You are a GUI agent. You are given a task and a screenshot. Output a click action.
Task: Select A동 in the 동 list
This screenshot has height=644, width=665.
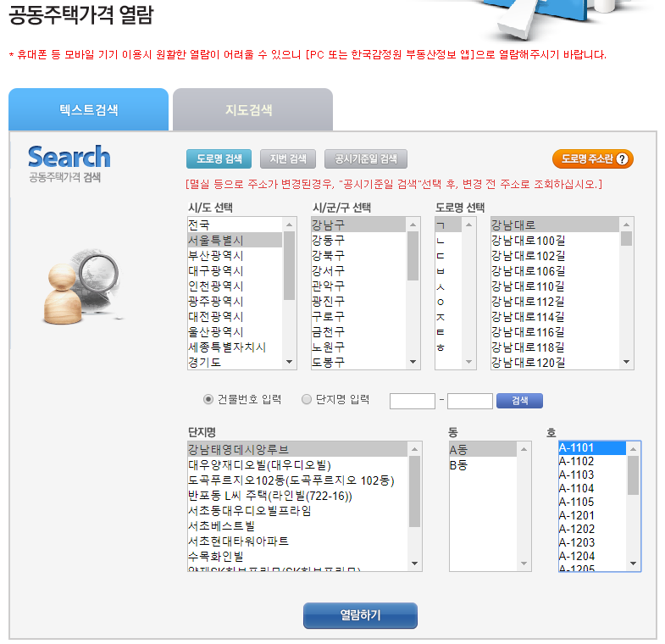pos(483,449)
